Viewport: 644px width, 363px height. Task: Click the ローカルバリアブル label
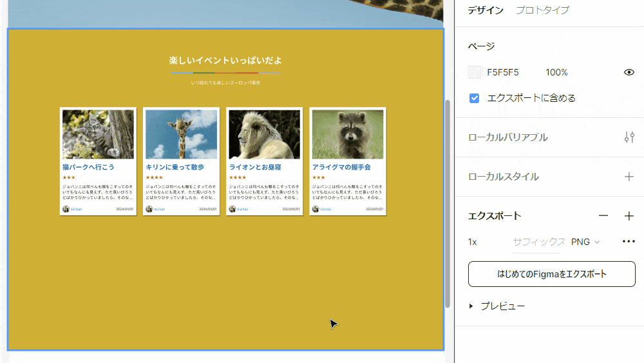click(x=507, y=137)
